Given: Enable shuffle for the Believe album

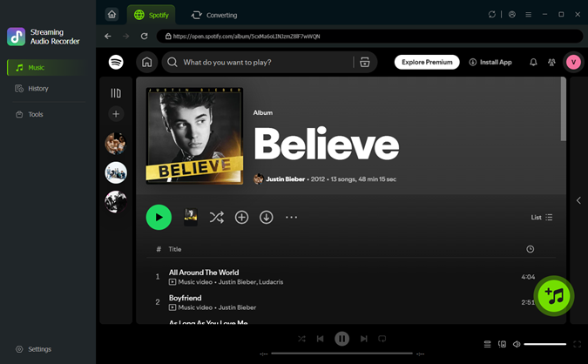Looking at the screenshot, I should (216, 217).
